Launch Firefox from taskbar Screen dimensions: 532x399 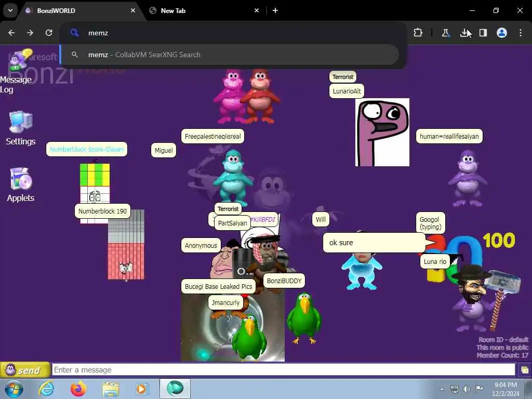pyautogui.click(x=78, y=389)
